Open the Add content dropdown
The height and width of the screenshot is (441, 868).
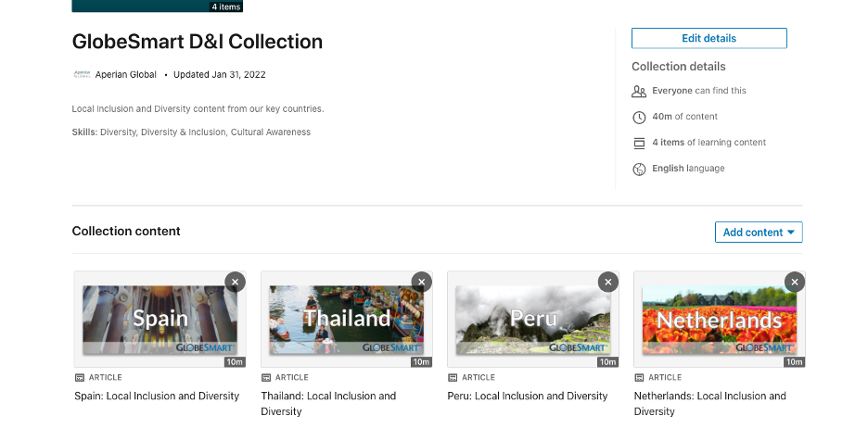point(759,233)
